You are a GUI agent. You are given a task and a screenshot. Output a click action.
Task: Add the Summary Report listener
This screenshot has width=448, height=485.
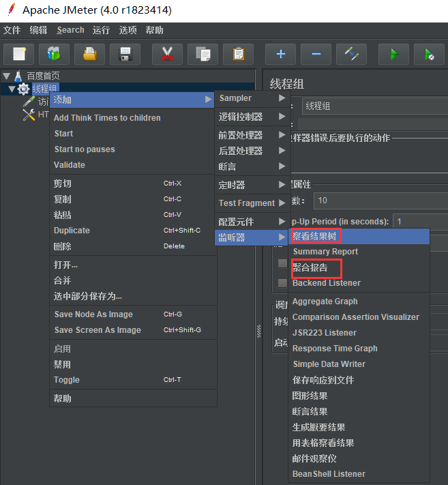(x=359, y=252)
